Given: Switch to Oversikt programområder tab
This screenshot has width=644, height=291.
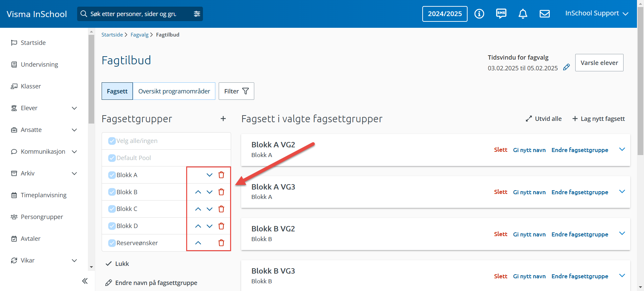Looking at the screenshot, I should point(174,91).
